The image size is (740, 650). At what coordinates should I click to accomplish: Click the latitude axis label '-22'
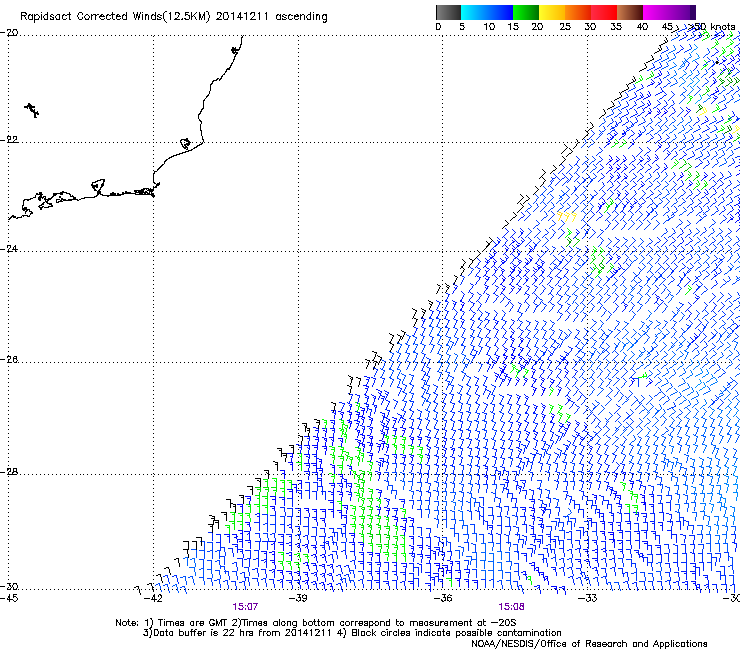(x=10, y=140)
